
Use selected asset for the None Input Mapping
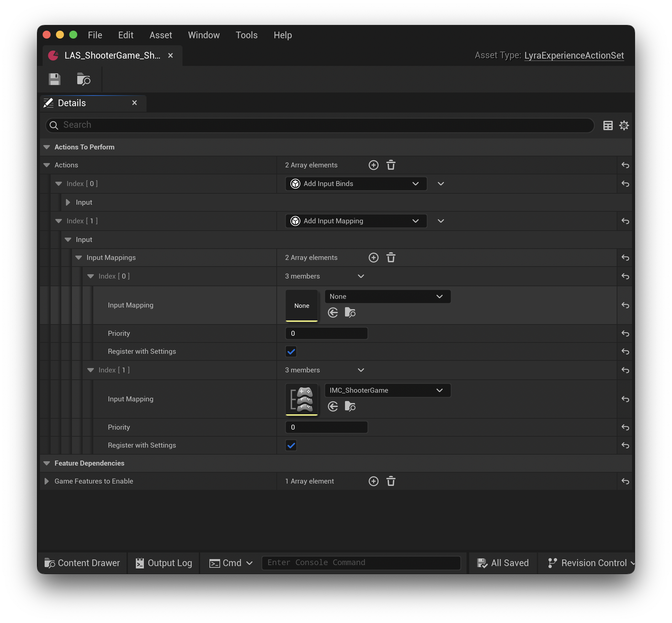click(x=333, y=312)
